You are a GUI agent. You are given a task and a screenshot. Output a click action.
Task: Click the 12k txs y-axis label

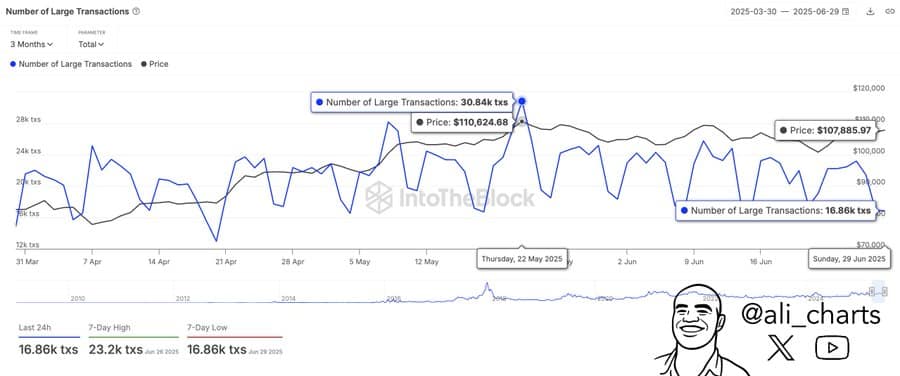(x=28, y=245)
